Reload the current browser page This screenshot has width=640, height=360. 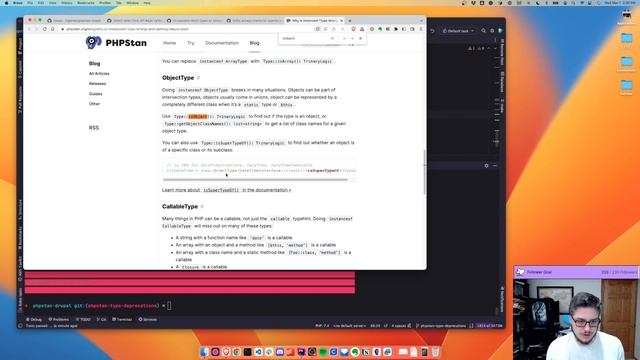(x=45, y=29)
